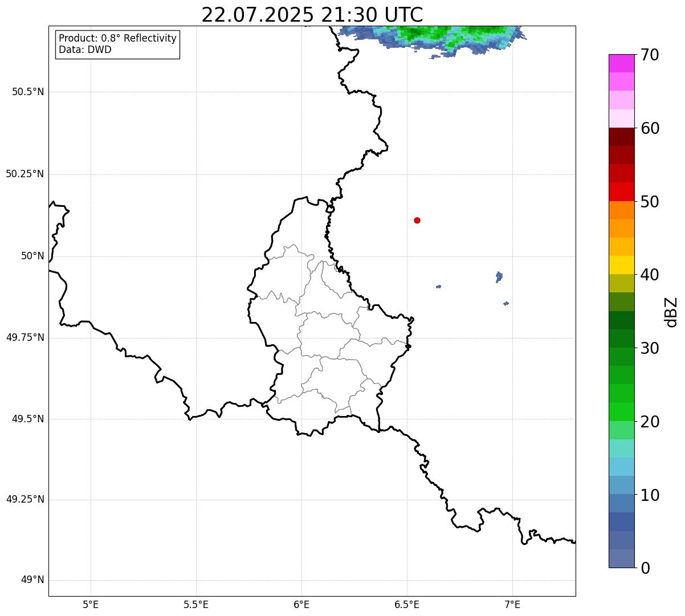The image size is (685, 616).
Task: Click the 50.5°N latitude label
Action: [x=28, y=92]
